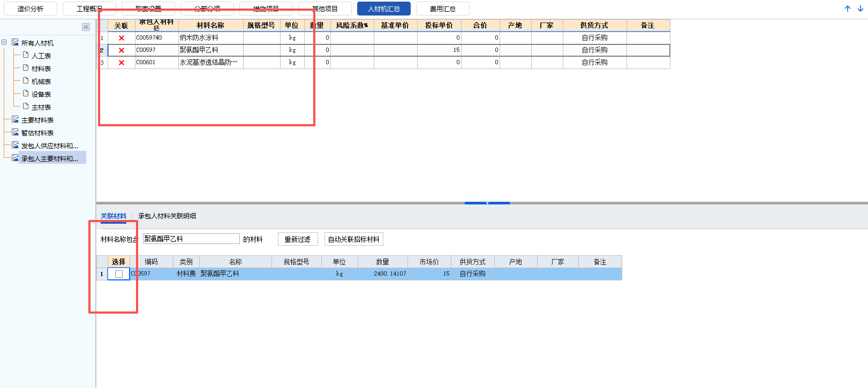868x388 pixels.
Task: Select 设备表 in the tree
Action: click(x=41, y=94)
